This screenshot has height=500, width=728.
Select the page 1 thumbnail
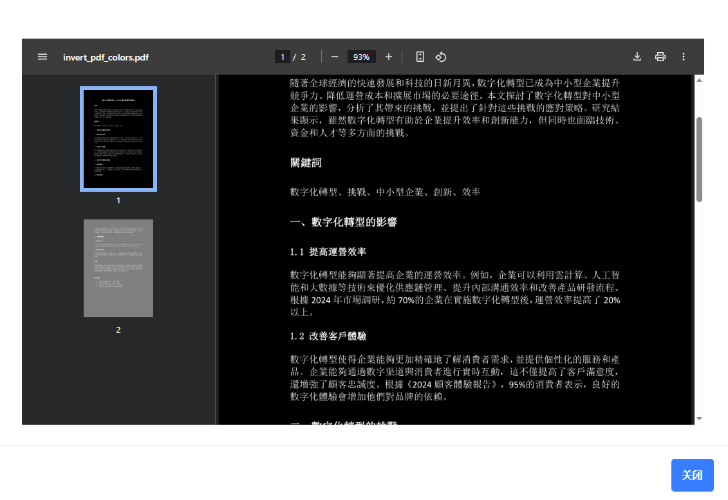click(x=118, y=139)
